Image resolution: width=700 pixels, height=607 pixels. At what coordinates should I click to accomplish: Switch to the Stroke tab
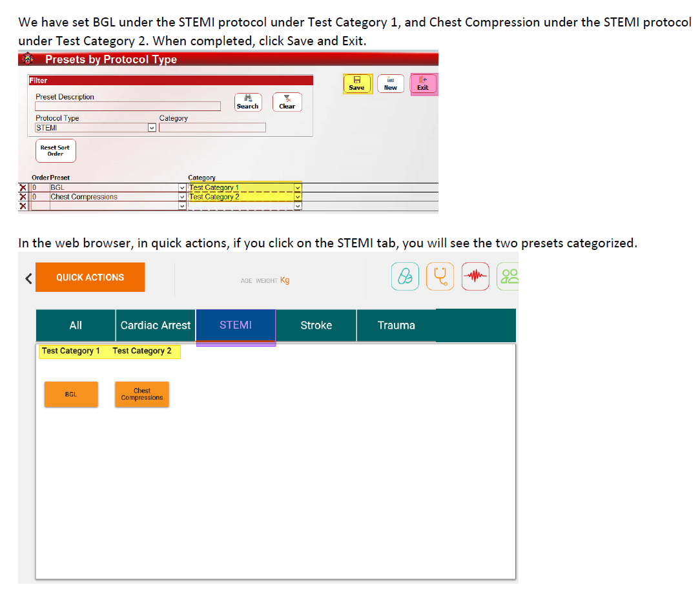click(316, 325)
